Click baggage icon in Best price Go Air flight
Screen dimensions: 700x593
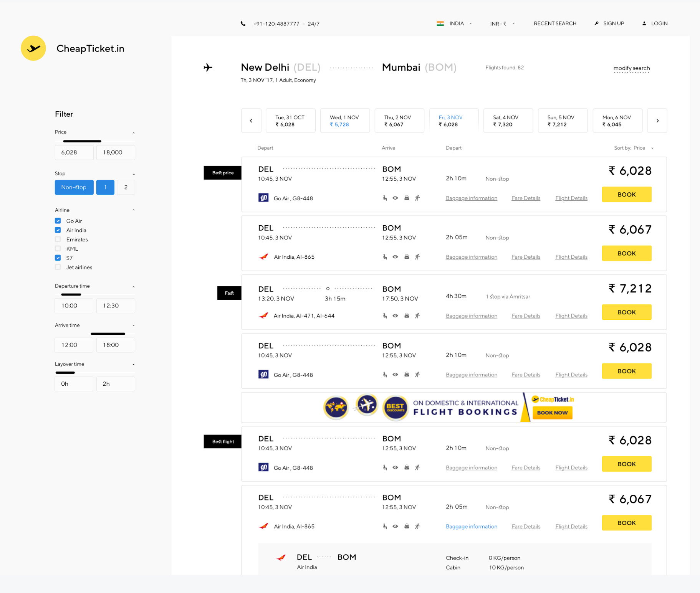[x=407, y=198]
